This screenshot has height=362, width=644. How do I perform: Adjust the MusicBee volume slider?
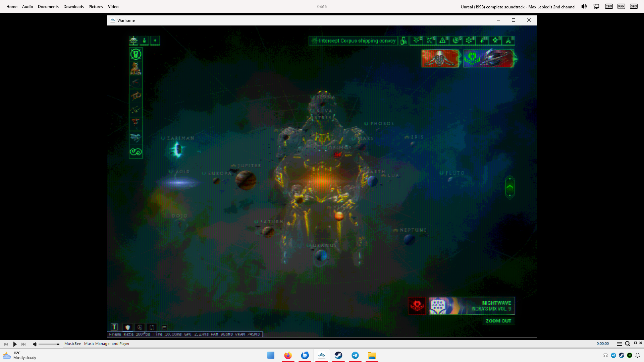click(49, 344)
